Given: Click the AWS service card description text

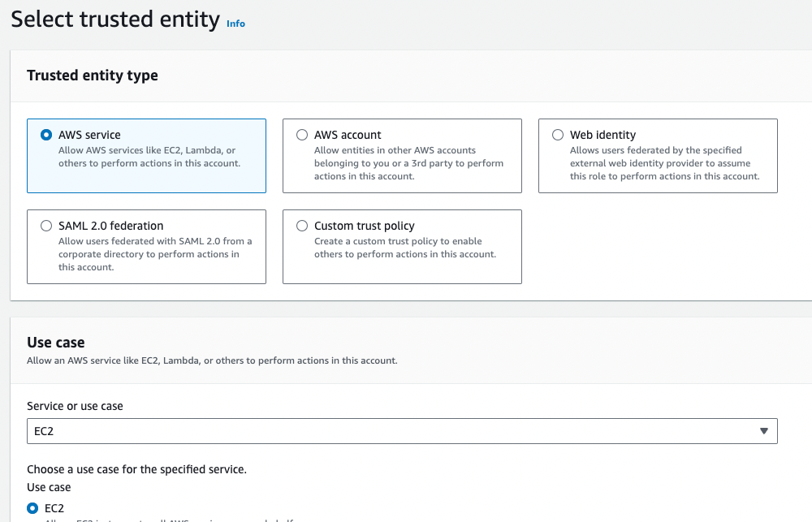Looking at the screenshot, I should (x=148, y=157).
